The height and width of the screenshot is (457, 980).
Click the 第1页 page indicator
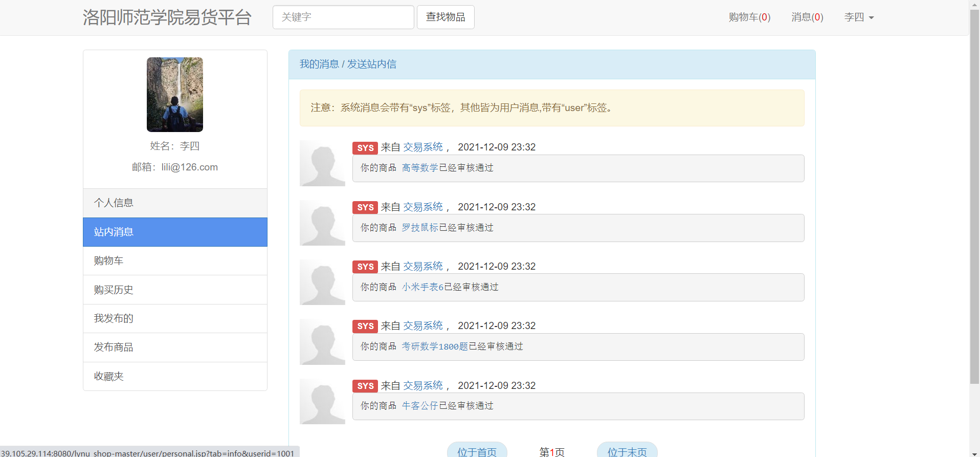[552, 452]
